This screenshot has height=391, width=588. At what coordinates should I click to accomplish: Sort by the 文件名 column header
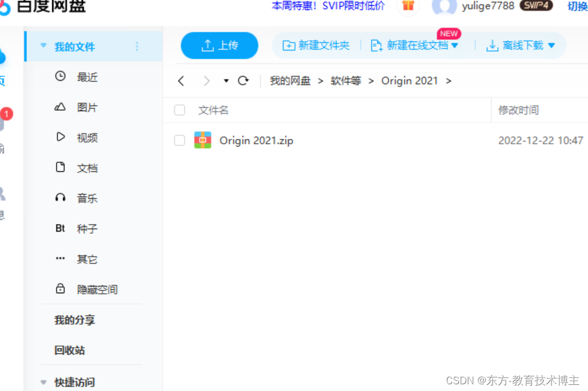213,110
